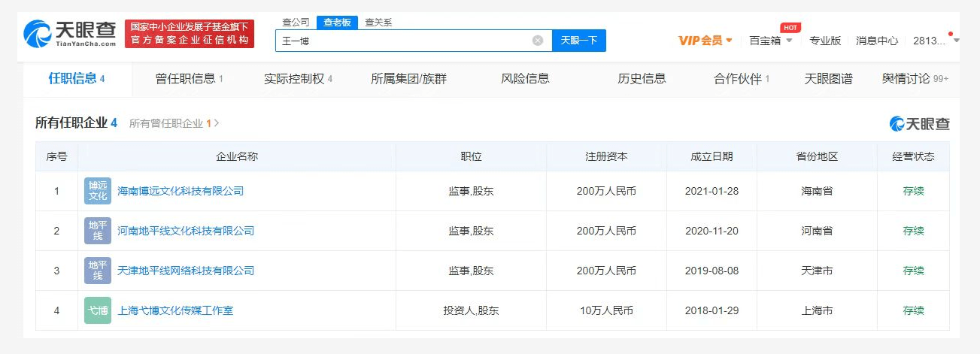The width and height of the screenshot is (980, 354).
Task: Open the 消息中心 link
Action: pyautogui.click(x=877, y=41)
